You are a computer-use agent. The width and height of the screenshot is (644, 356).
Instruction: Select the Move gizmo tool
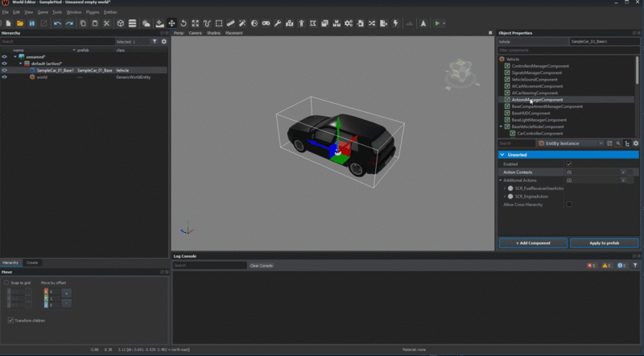pos(171,23)
